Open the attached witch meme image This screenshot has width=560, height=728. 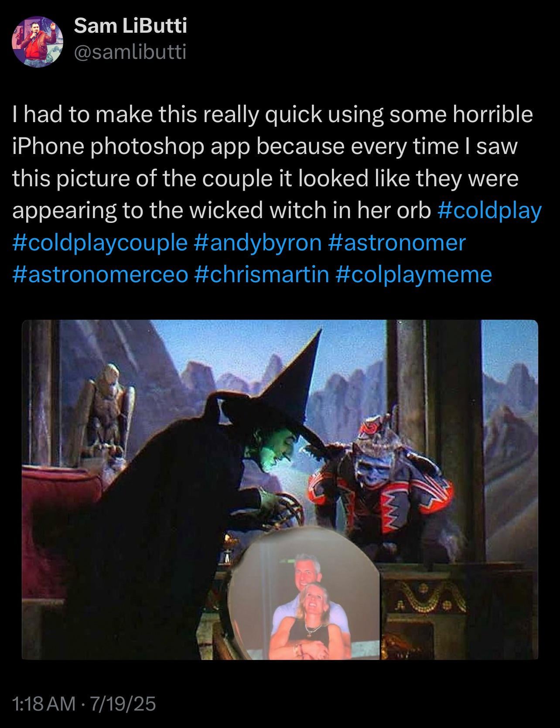click(x=280, y=489)
